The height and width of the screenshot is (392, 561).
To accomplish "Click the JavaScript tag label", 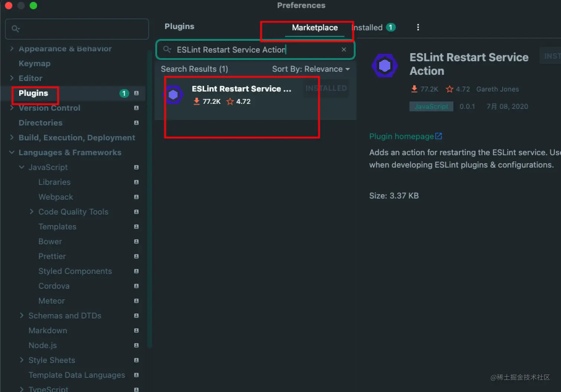I will pyautogui.click(x=431, y=106).
